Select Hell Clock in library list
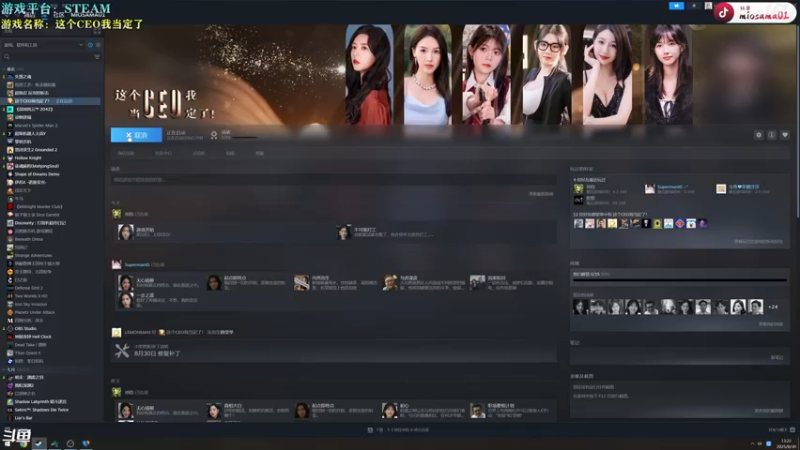This screenshot has width=800, height=450. [33, 337]
